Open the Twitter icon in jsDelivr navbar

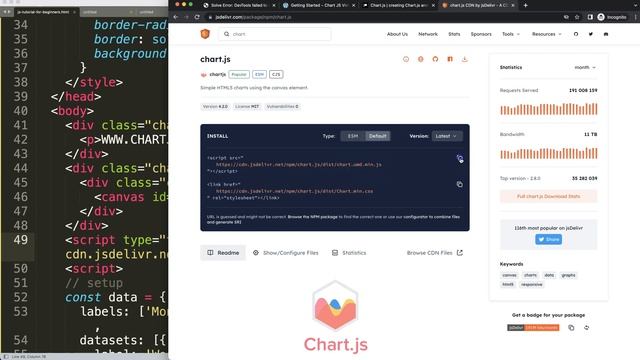591,34
